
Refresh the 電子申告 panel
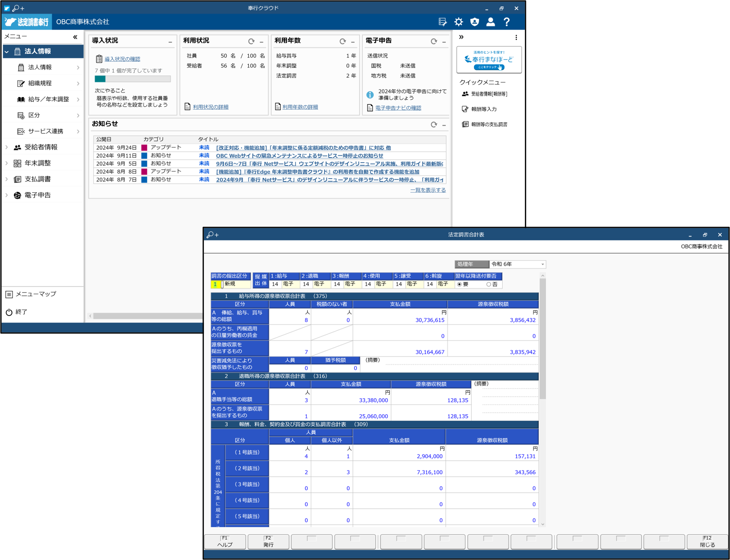coord(434,41)
